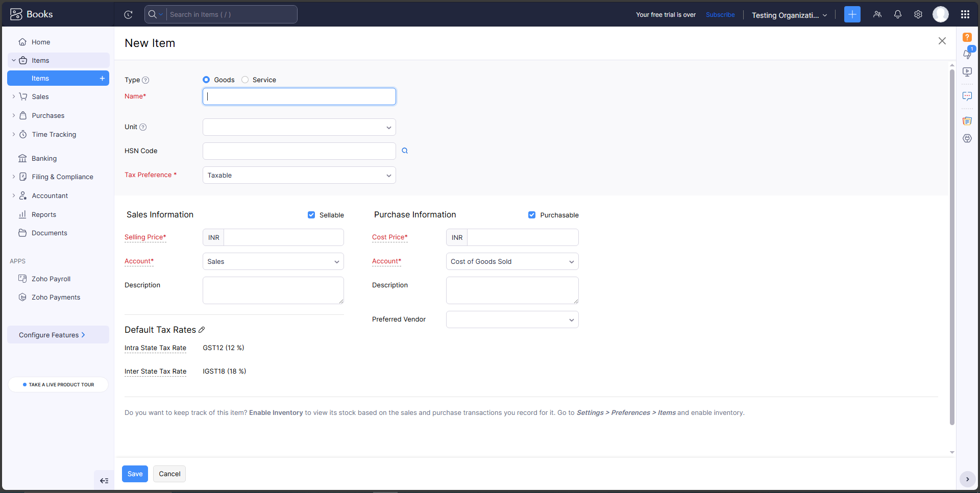
Task: Click the Subscribe link
Action: tap(720, 15)
